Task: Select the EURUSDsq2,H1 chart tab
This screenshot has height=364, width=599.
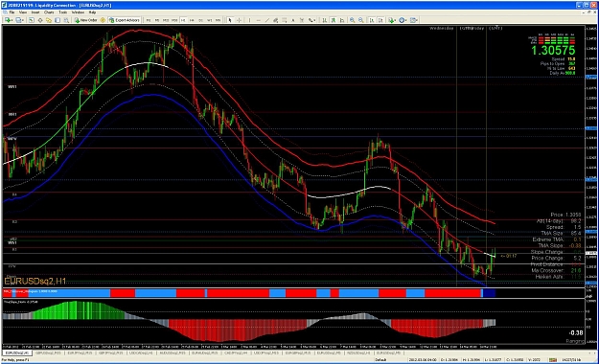Action: click(17, 353)
